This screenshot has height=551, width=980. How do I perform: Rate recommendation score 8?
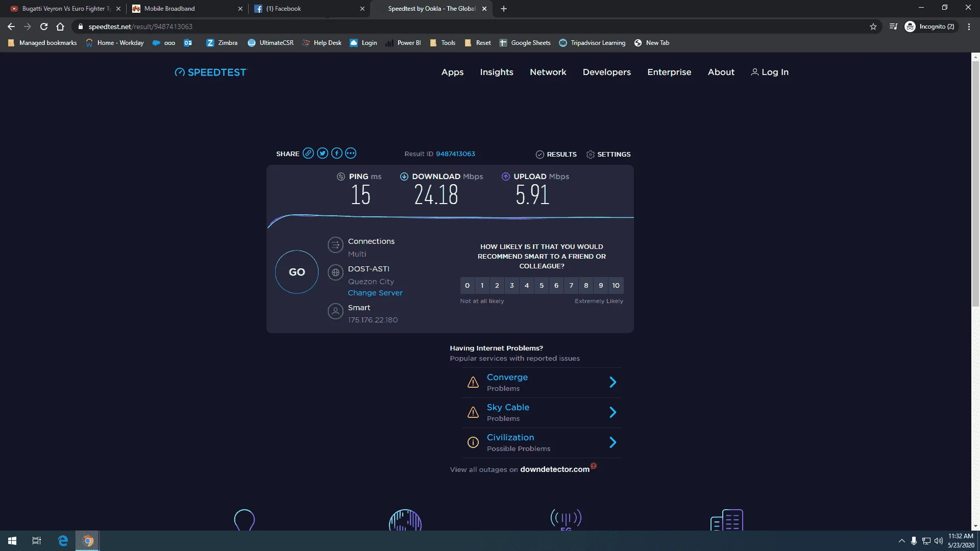click(586, 285)
